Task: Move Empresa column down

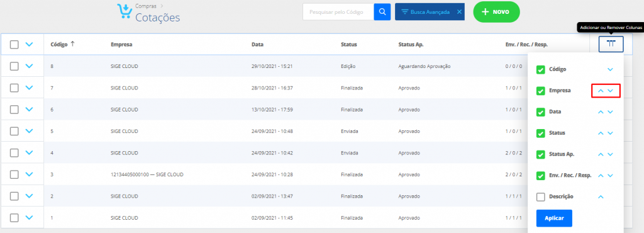Action: tap(610, 91)
